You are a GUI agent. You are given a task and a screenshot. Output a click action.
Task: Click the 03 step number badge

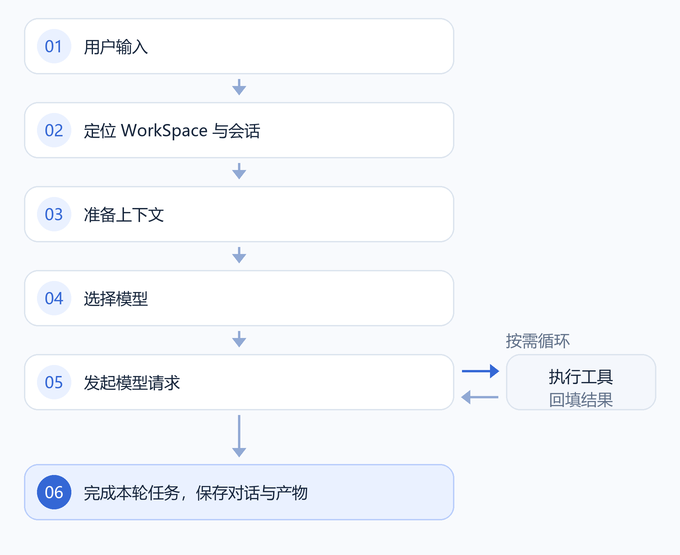click(54, 214)
